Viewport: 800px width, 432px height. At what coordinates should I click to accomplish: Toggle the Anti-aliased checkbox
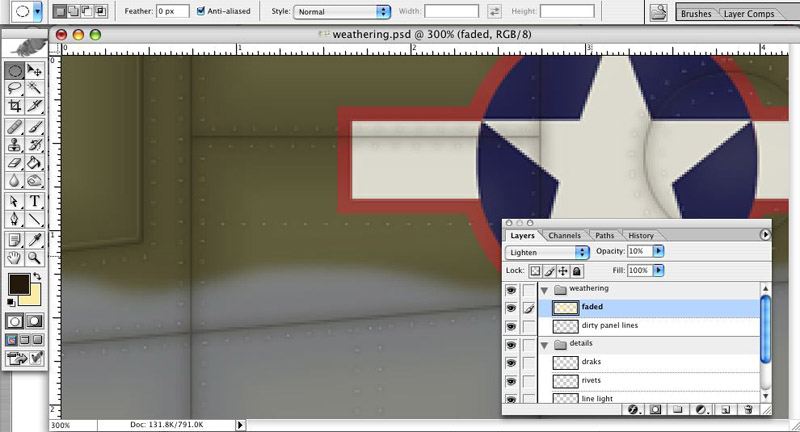201,11
